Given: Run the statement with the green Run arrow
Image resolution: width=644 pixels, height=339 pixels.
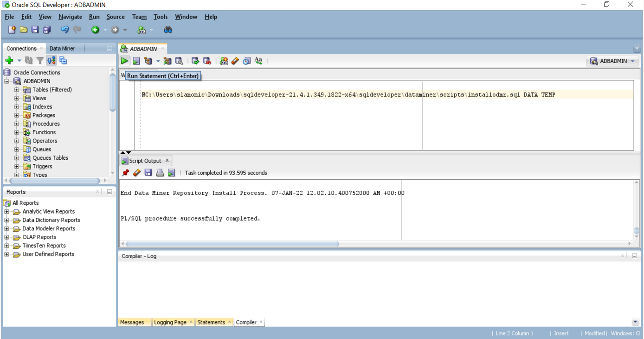Looking at the screenshot, I should click(124, 60).
